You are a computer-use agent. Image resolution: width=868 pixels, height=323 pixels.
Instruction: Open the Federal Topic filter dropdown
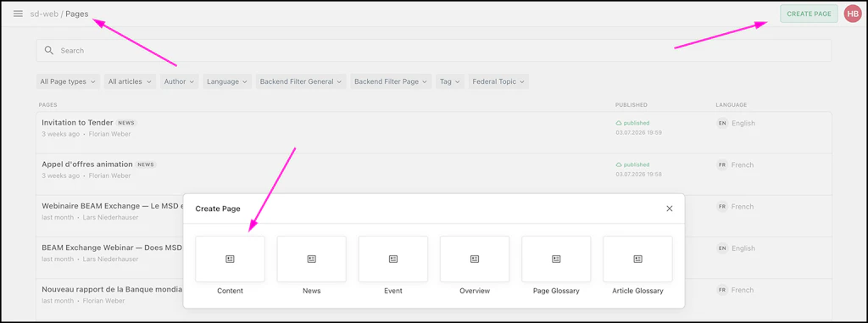tap(498, 81)
